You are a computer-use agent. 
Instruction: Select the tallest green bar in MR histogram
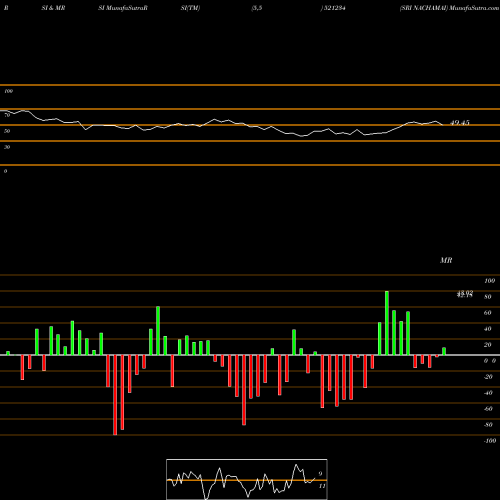point(387,323)
